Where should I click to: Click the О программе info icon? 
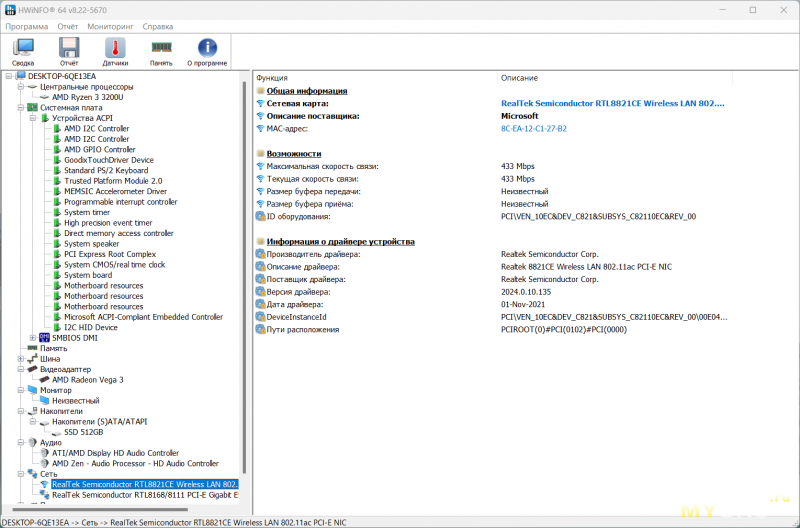(x=207, y=47)
